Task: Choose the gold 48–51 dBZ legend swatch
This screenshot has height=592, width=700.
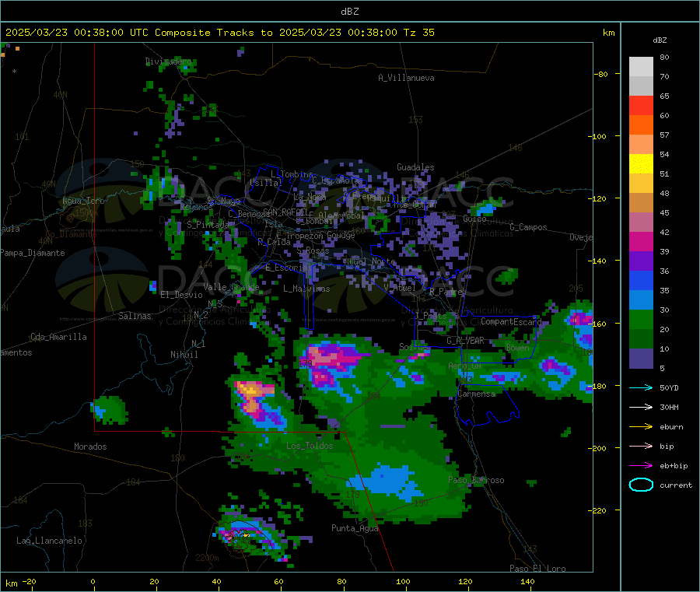Action: tap(641, 184)
